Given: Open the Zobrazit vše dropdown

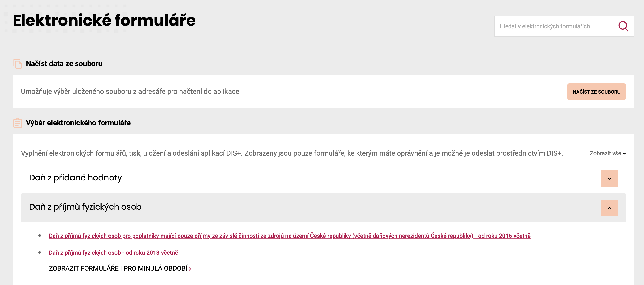Looking at the screenshot, I should (x=607, y=153).
